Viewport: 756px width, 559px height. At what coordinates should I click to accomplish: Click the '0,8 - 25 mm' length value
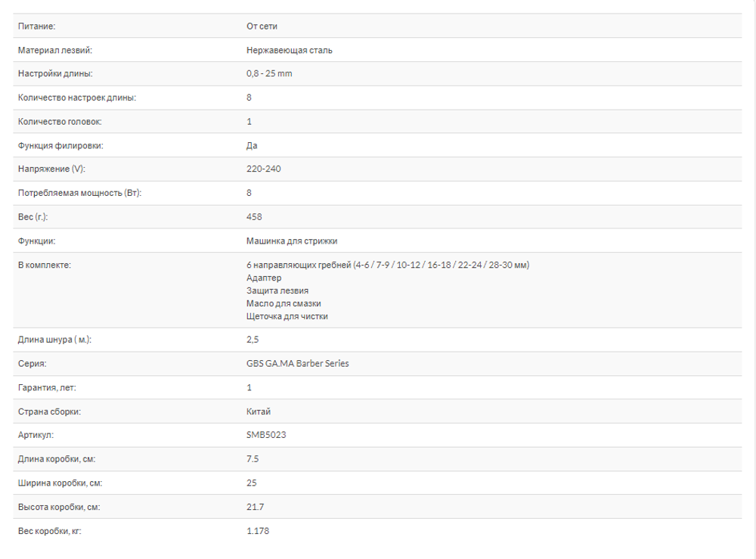click(268, 74)
